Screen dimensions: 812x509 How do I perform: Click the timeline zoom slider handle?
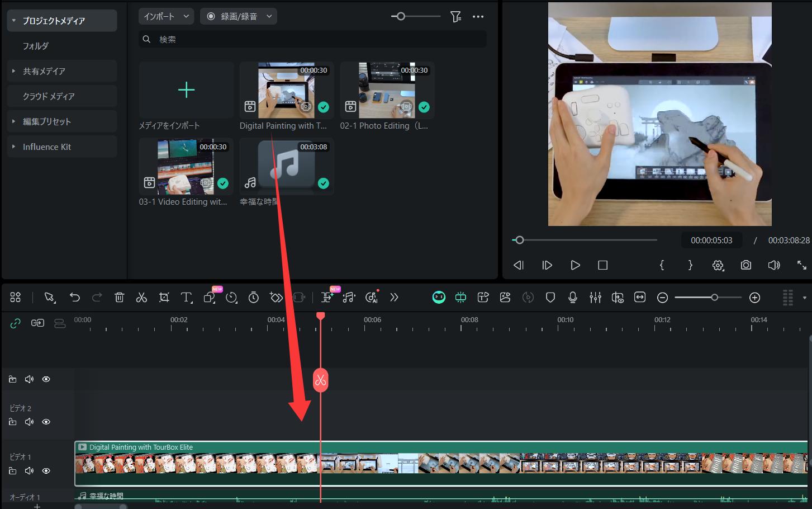(x=714, y=298)
